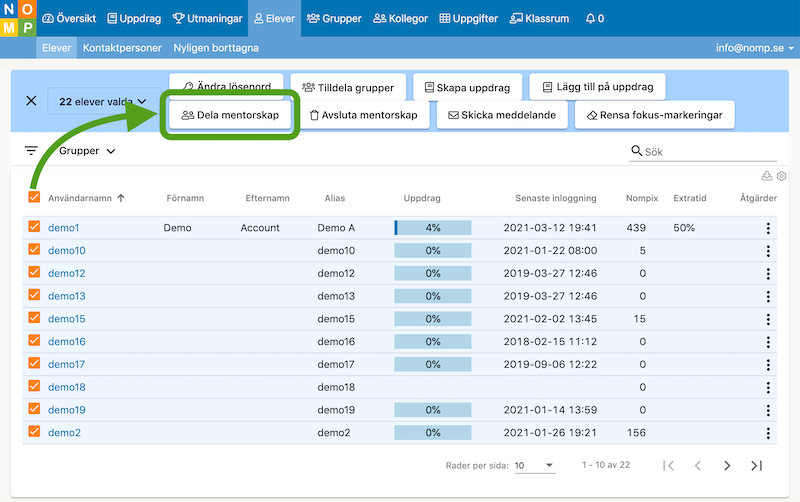Uncheck the checkbox for demo13
The image size is (800, 502).
click(x=34, y=296)
